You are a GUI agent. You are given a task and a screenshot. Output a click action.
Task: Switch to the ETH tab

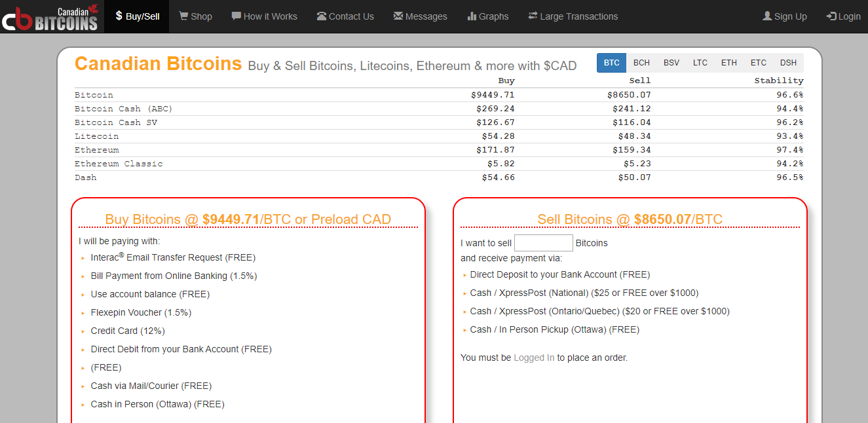[x=729, y=63]
